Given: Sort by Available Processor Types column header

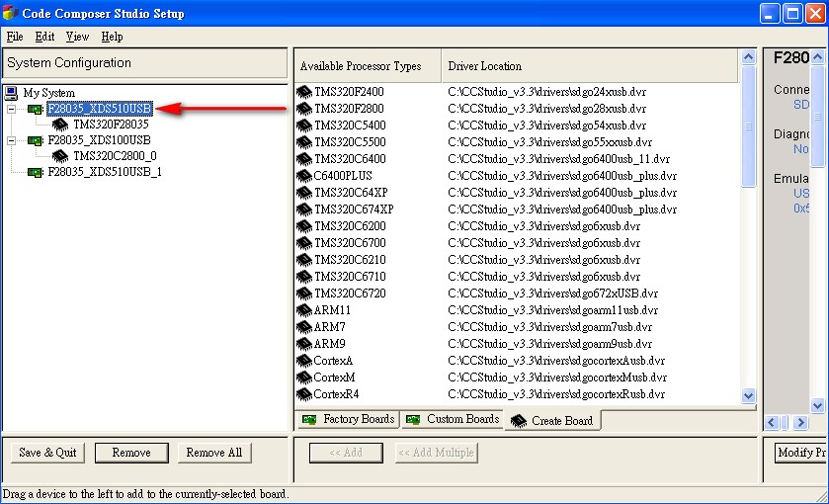Looking at the screenshot, I should tap(368, 66).
